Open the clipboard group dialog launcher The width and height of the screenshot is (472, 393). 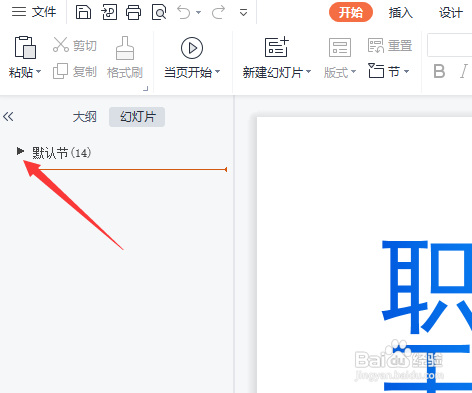coord(146,89)
